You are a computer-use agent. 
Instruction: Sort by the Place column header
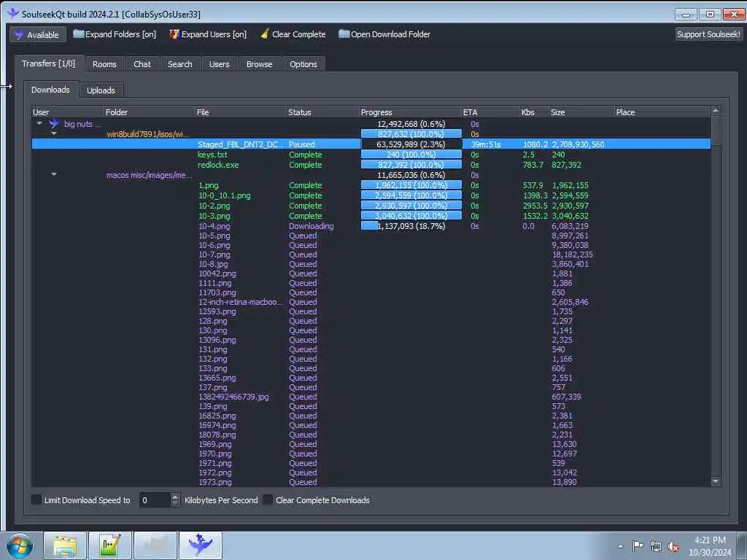pyautogui.click(x=662, y=112)
